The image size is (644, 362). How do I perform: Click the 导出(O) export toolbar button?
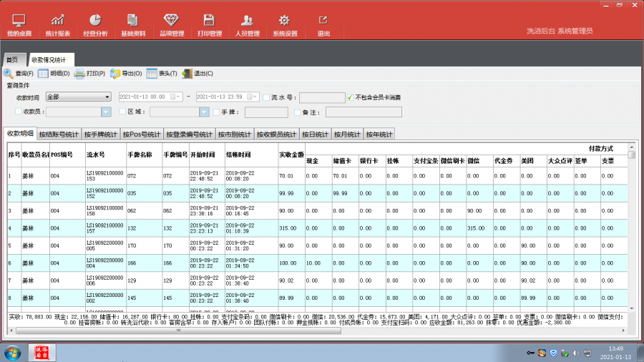126,73
